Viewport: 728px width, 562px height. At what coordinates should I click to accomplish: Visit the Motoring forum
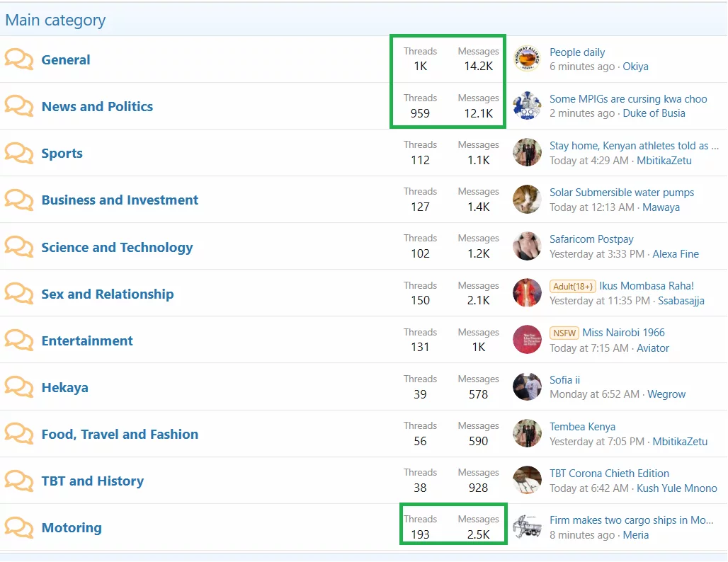pyautogui.click(x=72, y=528)
